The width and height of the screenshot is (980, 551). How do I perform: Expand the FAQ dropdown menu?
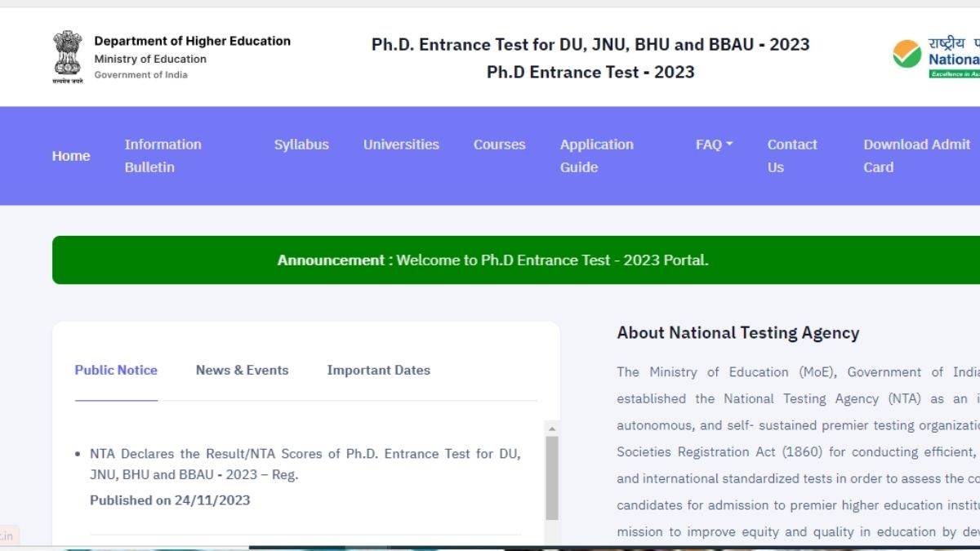(714, 144)
